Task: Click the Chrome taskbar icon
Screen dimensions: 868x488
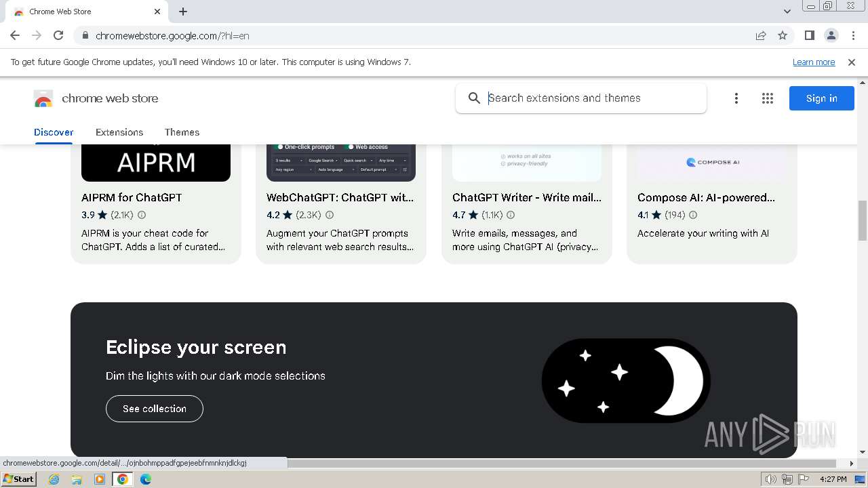Action: [x=123, y=479]
